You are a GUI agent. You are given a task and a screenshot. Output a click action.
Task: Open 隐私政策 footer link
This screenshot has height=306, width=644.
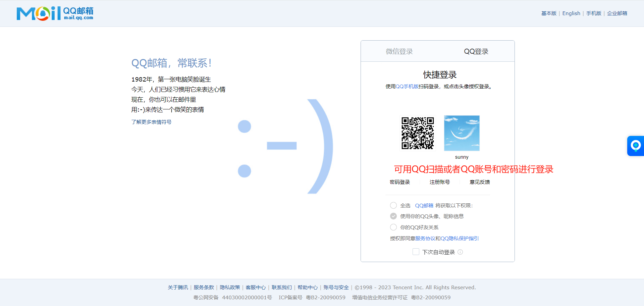230,287
